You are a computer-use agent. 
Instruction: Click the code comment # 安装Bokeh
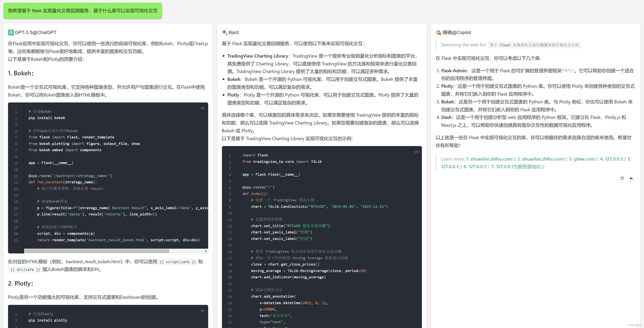(x=40, y=112)
